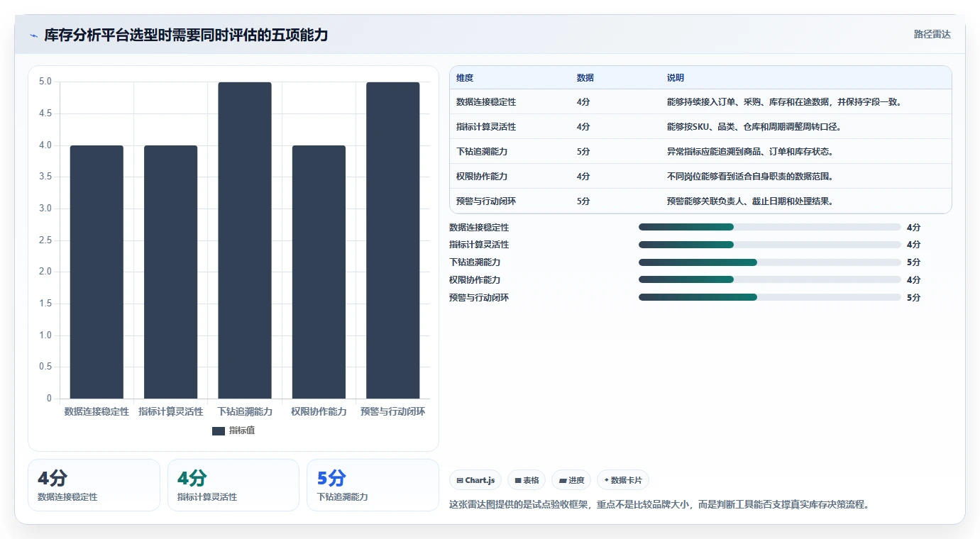Image resolution: width=980 pixels, height=539 pixels.
Task: Click the 进度 tag chip
Action: click(x=571, y=480)
